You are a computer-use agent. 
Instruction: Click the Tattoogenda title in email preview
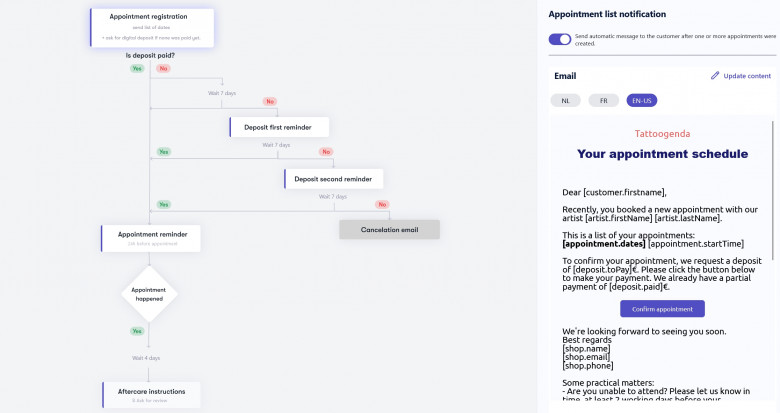[662, 133]
